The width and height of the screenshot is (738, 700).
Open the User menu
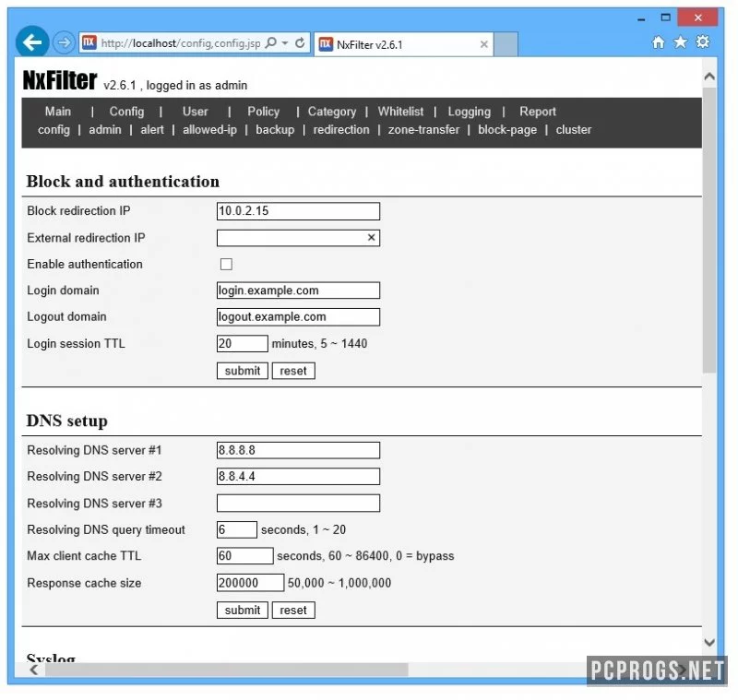click(195, 112)
